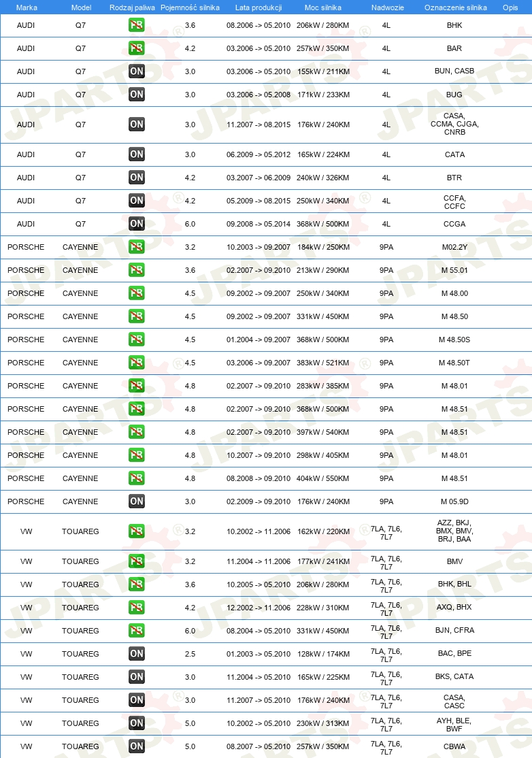Screen dimensions: 532x758
Task: Select the power value 128kW / 174KM
Action: 323,654
